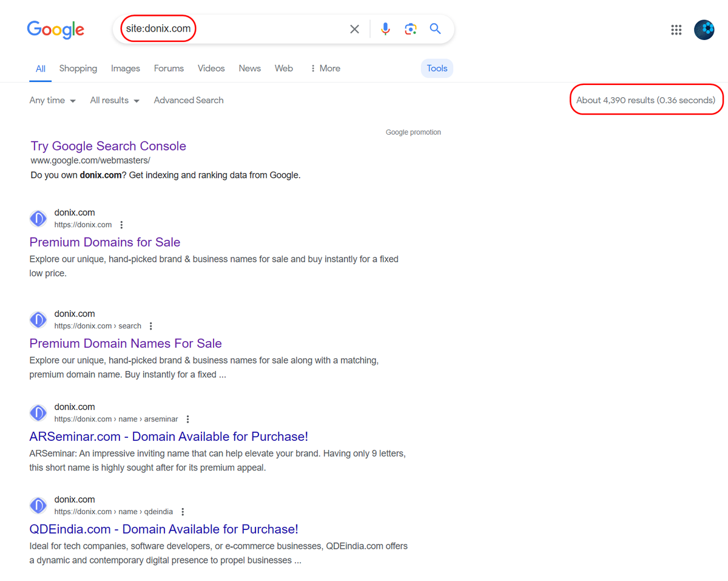Click into the site:donix.com search field
728x581 pixels.
point(231,29)
